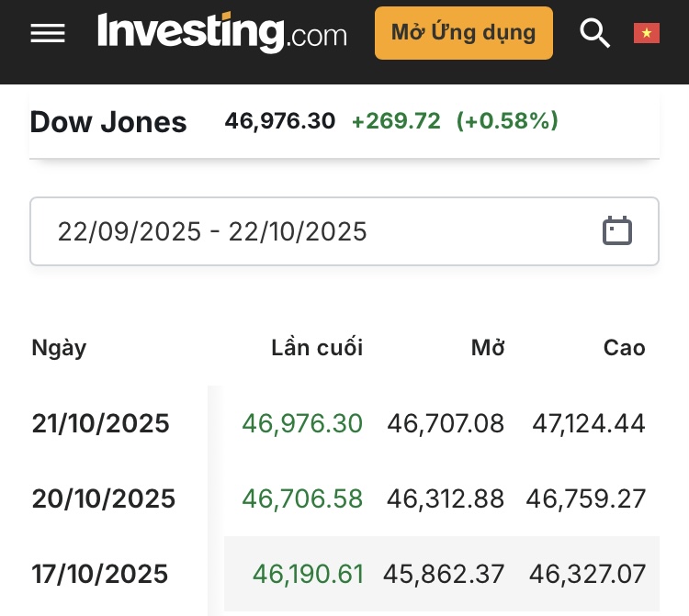The width and height of the screenshot is (689, 616).
Task: Click the calendar icon in date field
Action: [x=617, y=231]
